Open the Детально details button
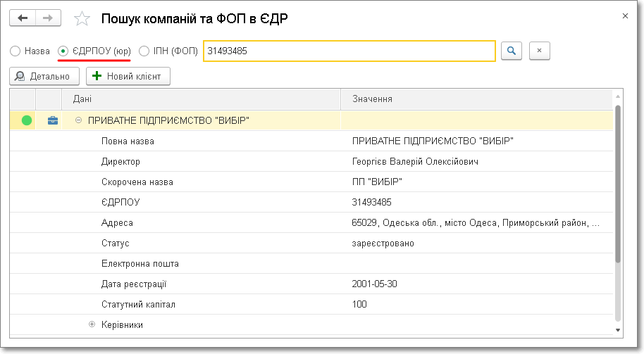 tap(44, 76)
